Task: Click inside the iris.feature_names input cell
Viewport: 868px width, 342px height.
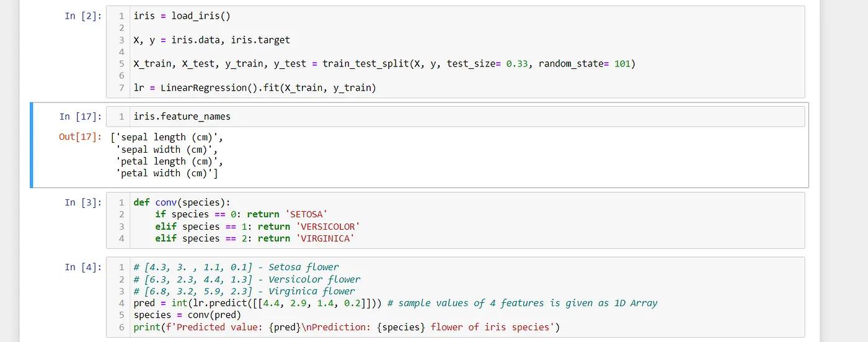Action: click(455, 117)
